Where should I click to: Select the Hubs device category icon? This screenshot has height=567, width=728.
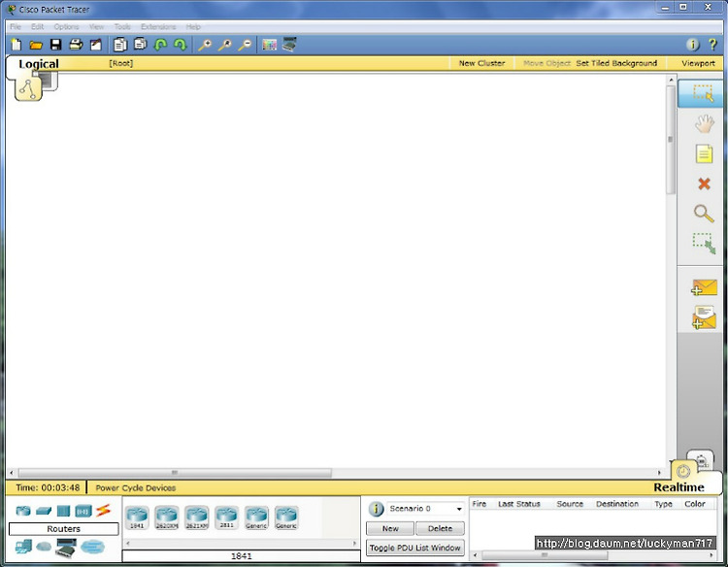(x=64, y=511)
